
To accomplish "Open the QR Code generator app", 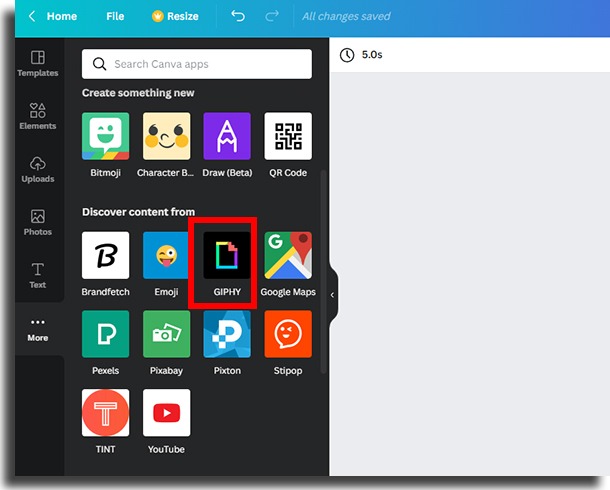I will point(288,136).
